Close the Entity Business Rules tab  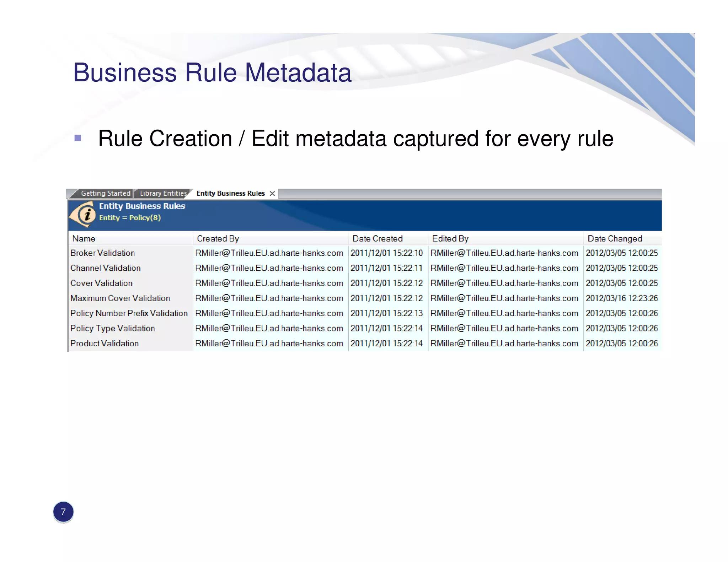272,194
